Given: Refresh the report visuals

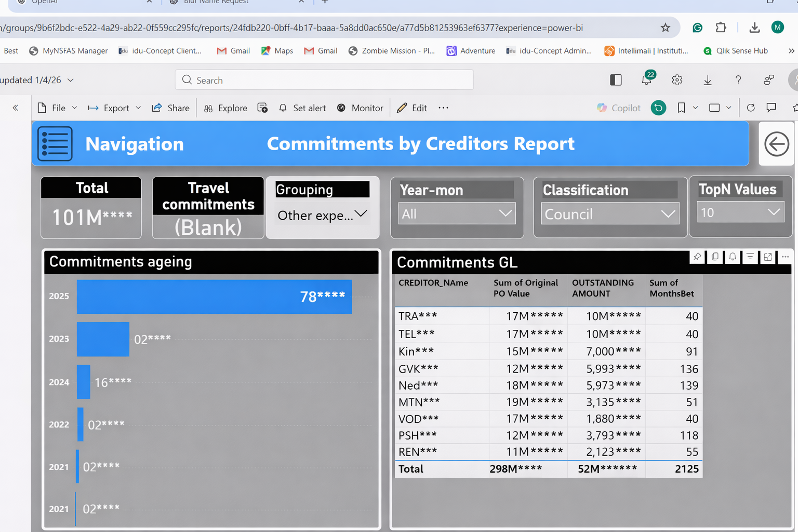Looking at the screenshot, I should click(751, 108).
